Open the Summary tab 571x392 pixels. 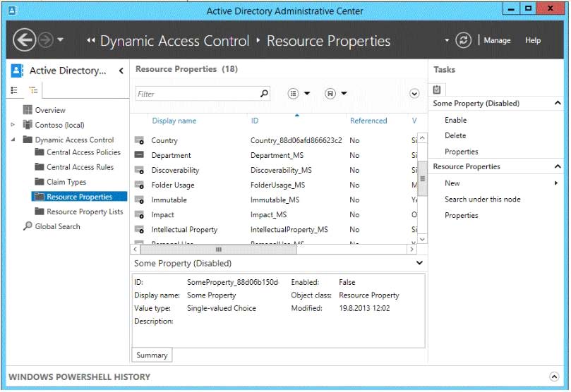(152, 355)
